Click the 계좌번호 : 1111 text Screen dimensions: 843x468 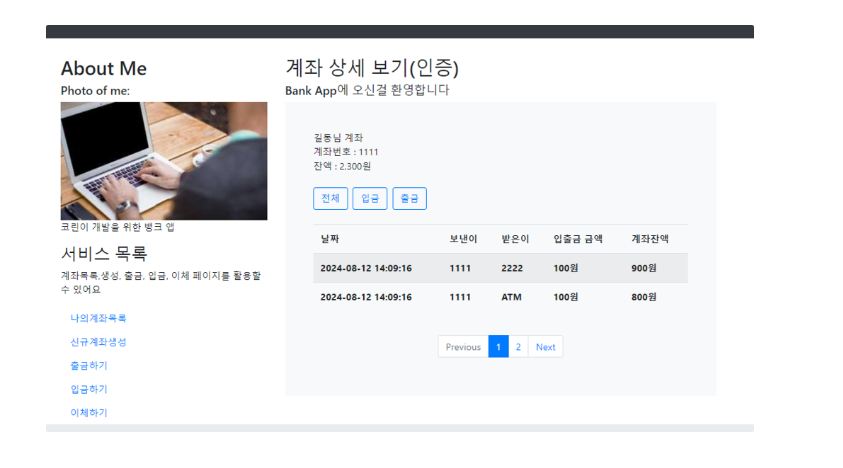coord(346,152)
